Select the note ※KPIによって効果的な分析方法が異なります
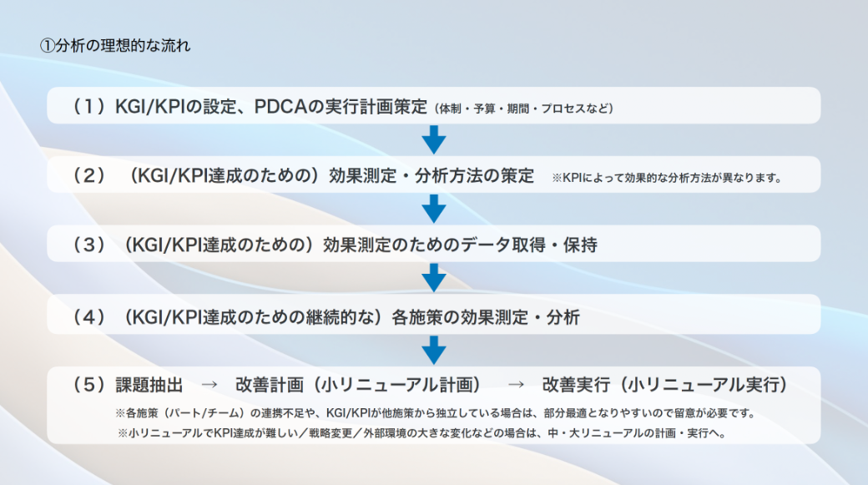This screenshot has width=868, height=485. [666, 178]
